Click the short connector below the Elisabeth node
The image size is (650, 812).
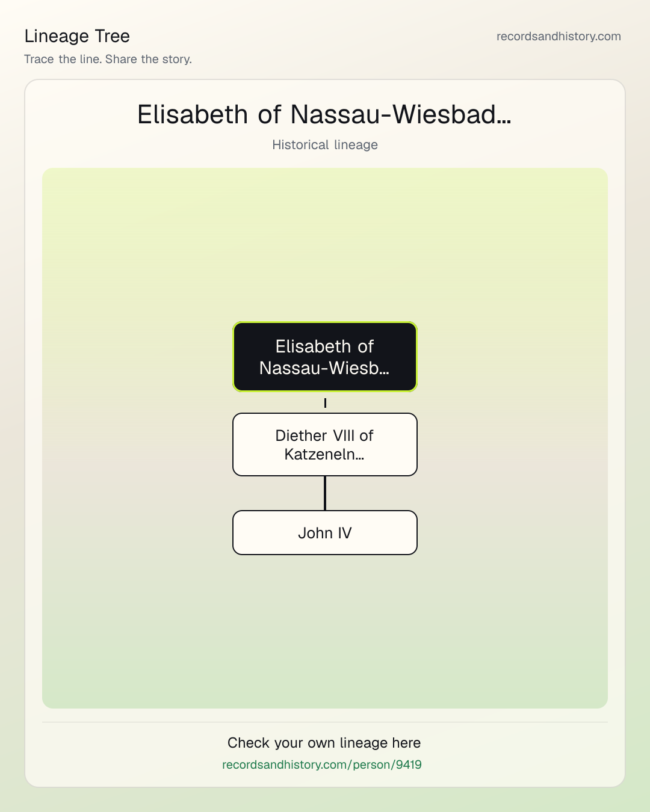coord(325,403)
